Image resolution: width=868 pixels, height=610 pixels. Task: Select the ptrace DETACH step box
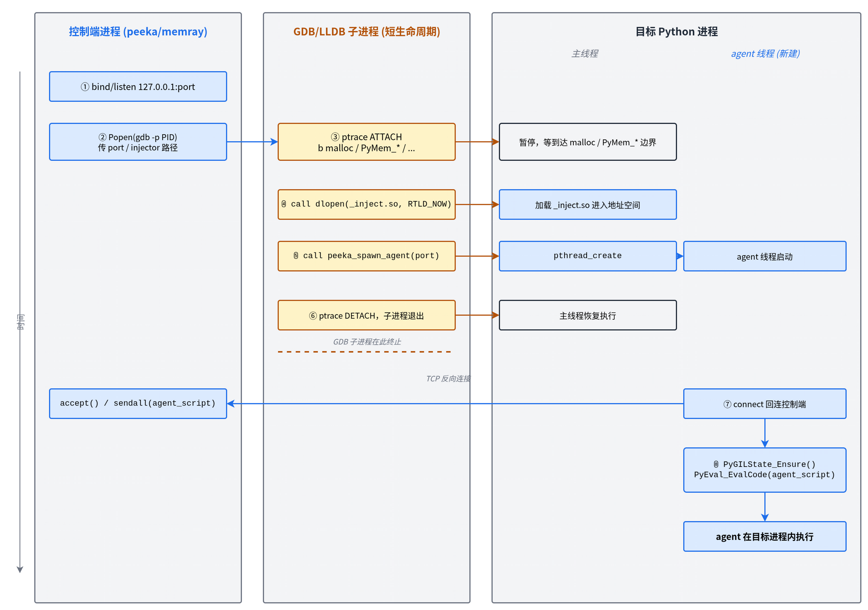[x=366, y=315]
